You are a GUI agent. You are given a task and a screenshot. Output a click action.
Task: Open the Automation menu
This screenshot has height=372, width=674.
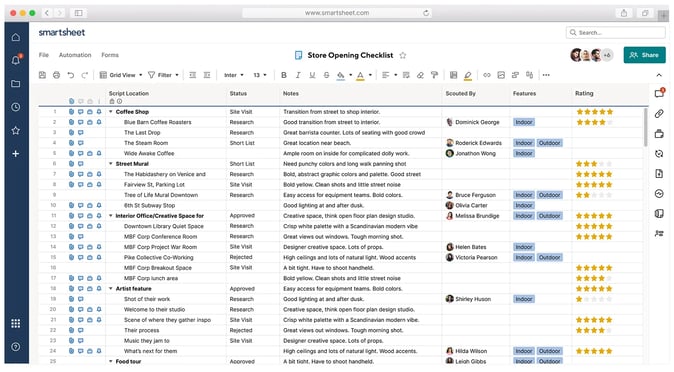[x=75, y=55]
